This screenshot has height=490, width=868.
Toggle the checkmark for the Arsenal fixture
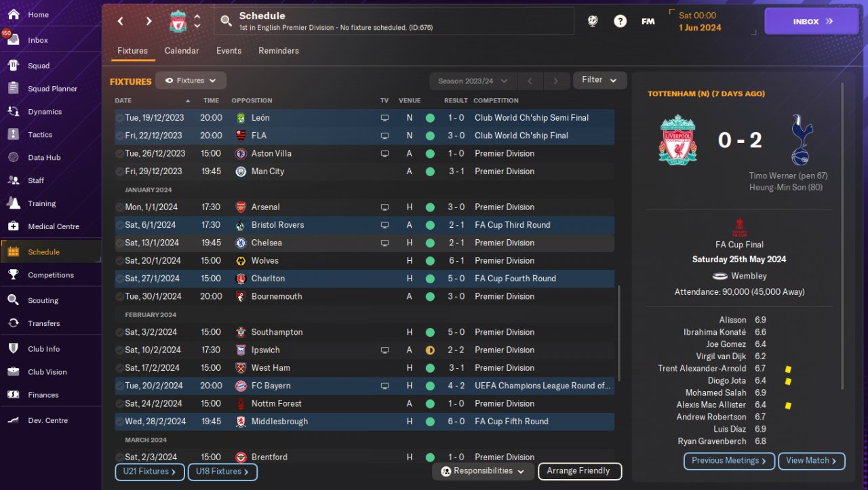(x=119, y=207)
